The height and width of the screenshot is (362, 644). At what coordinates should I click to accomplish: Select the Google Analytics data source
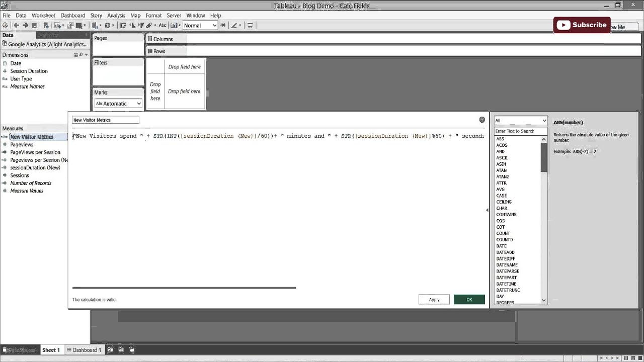click(x=44, y=44)
